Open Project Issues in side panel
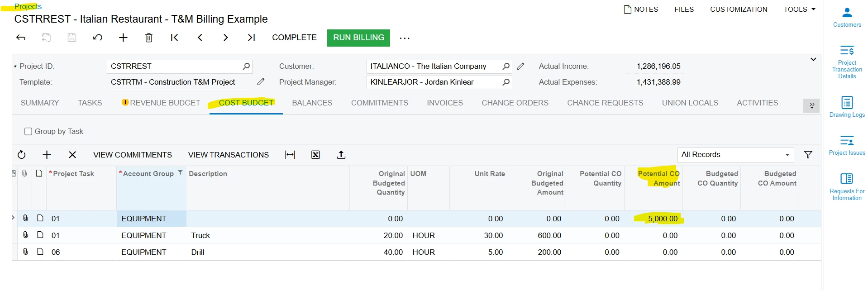The height and width of the screenshot is (291, 868). [847, 145]
